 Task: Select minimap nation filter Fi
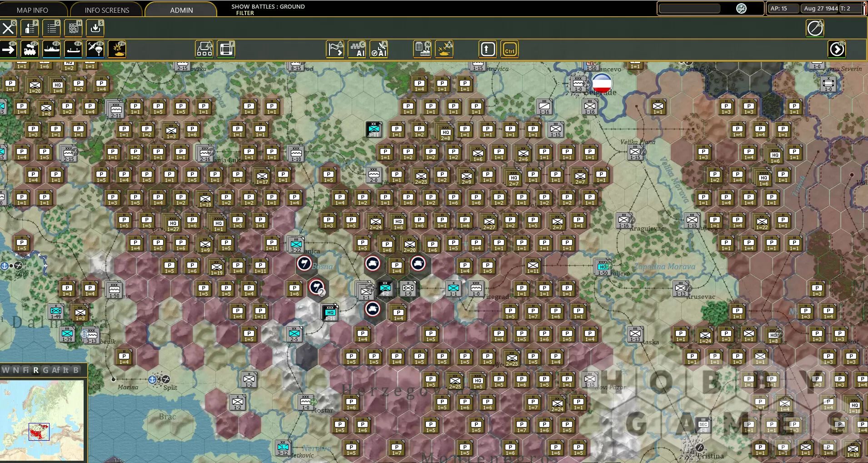pos(25,370)
